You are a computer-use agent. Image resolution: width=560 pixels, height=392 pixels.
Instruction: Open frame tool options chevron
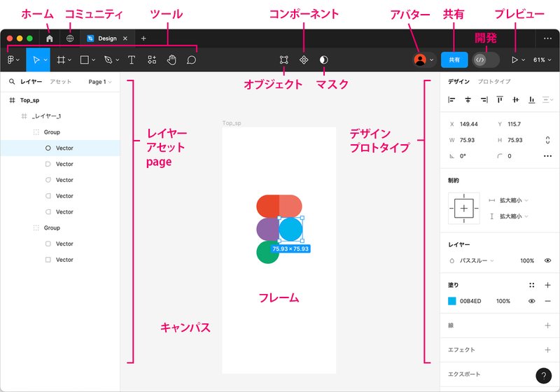[69, 60]
